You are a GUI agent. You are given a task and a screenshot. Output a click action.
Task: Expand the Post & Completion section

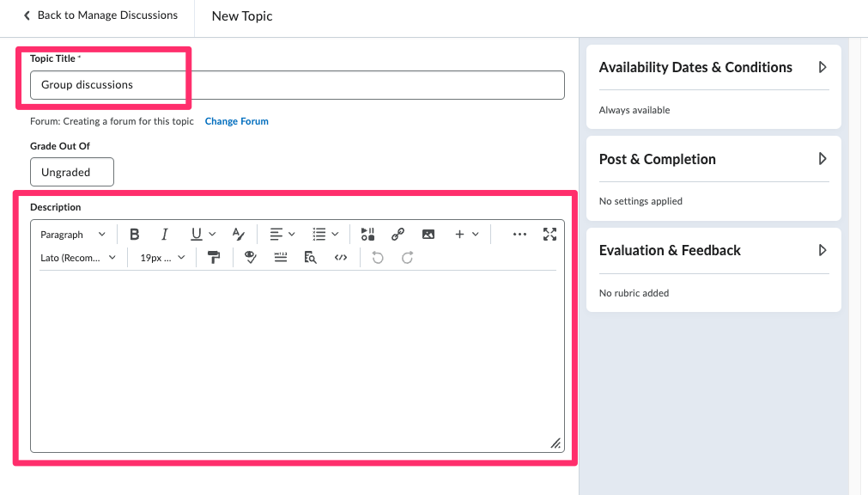[x=822, y=159]
